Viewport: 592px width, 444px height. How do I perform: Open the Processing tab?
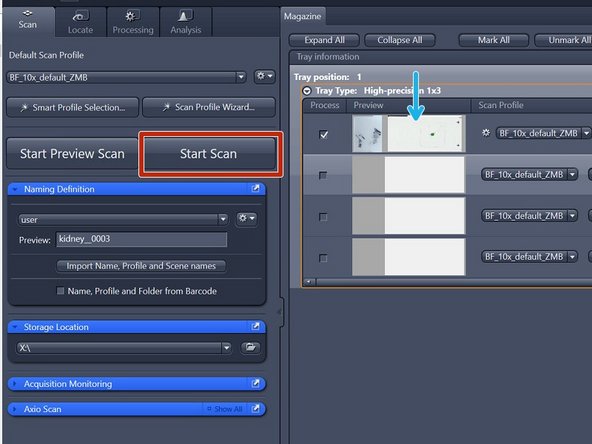click(x=133, y=22)
